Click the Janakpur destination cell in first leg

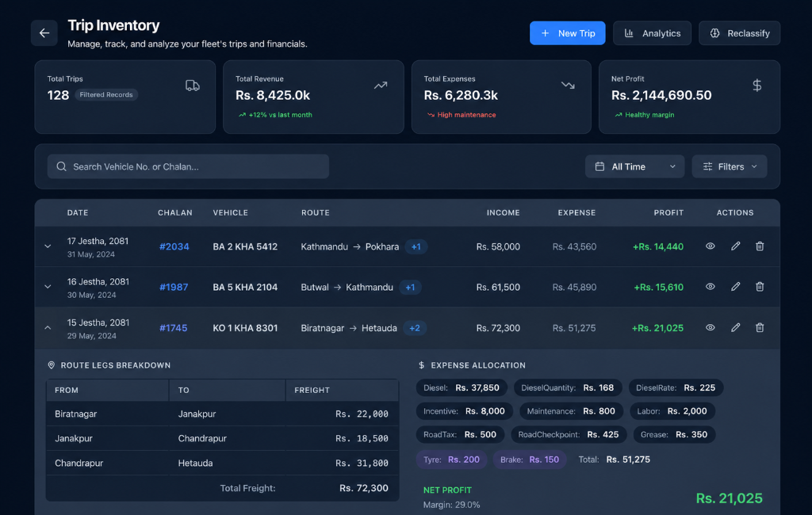[227, 414]
